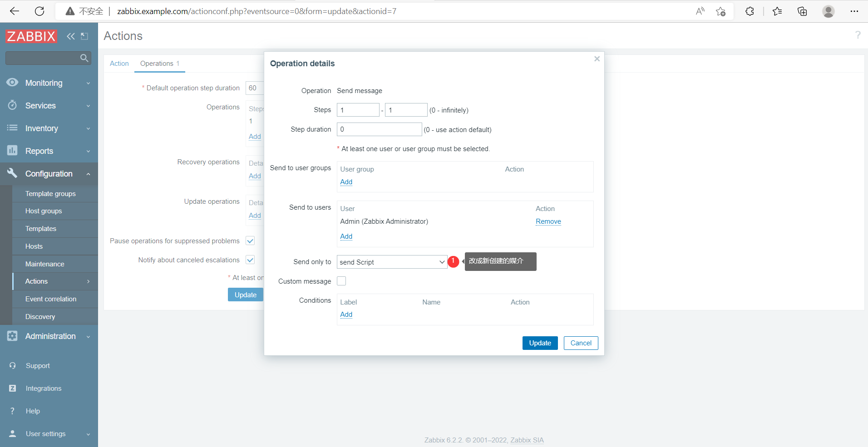The width and height of the screenshot is (868, 447).
Task: Click the Inventory list icon
Action: [x=12, y=128]
